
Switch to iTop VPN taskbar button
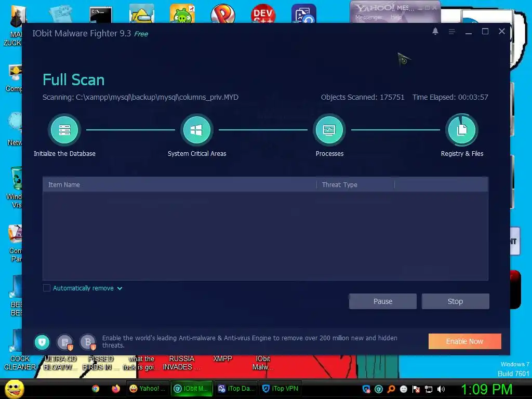coord(280,389)
